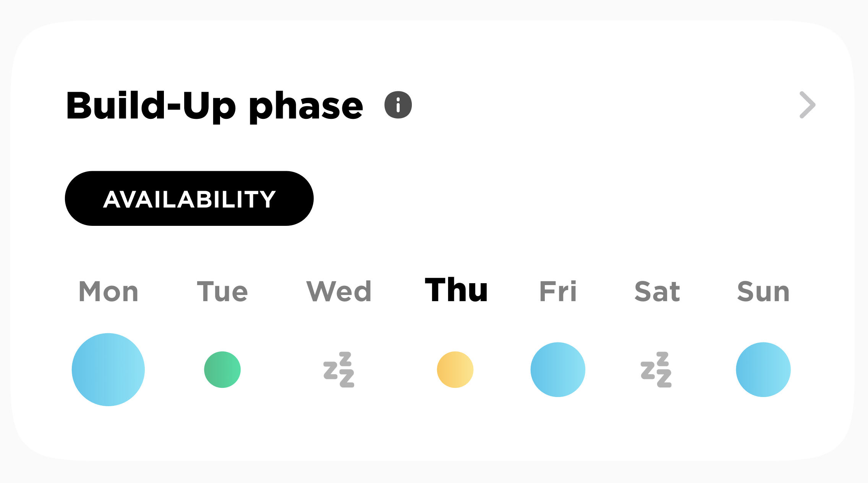Select the Sun day label

click(763, 292)
